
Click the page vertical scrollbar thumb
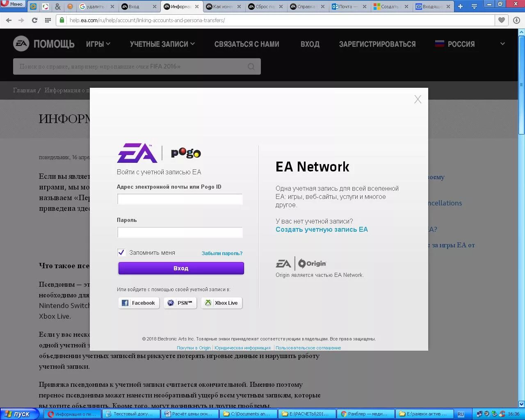coord(521,84)
